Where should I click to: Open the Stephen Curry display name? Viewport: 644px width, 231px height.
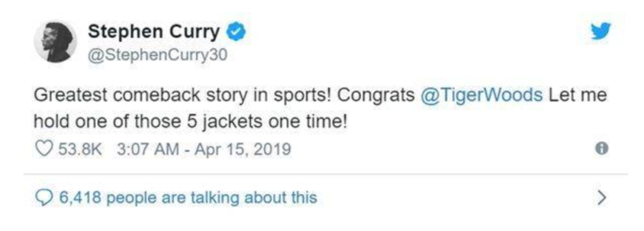coord(154,32)
